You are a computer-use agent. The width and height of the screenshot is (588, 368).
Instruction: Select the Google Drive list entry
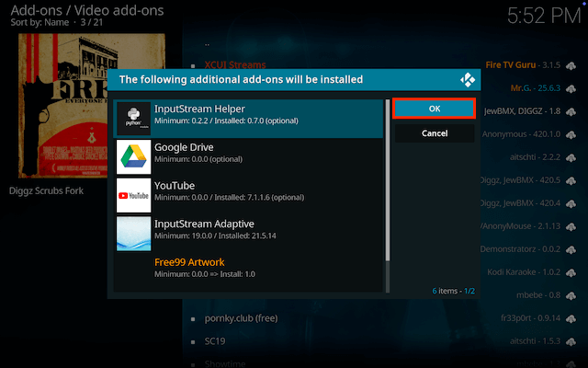(248, 157)
